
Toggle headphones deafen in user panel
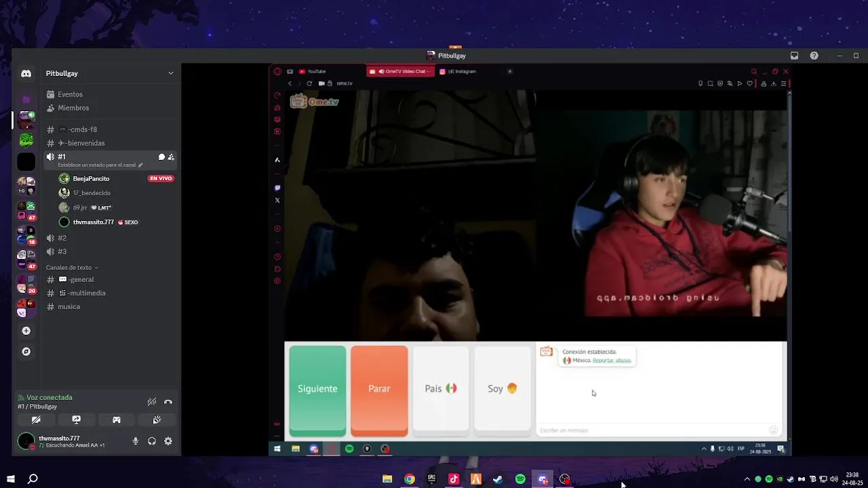coord(152,441)
